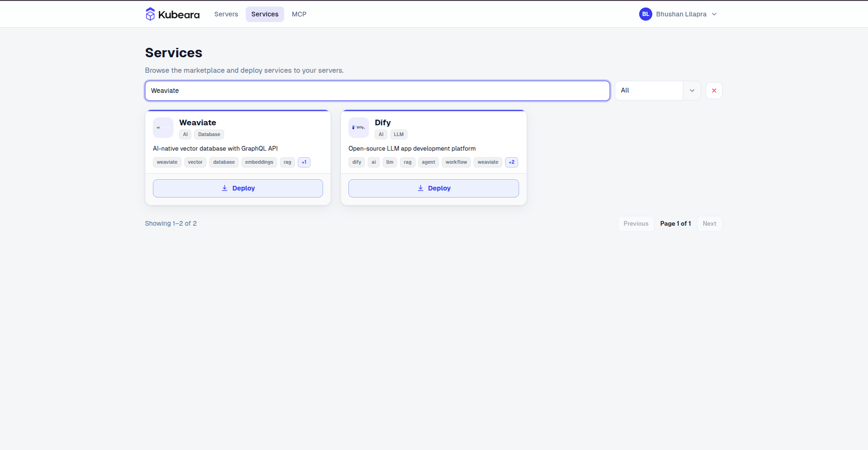
Task: Go to the Servers tab
Action: tap(226, 14)
